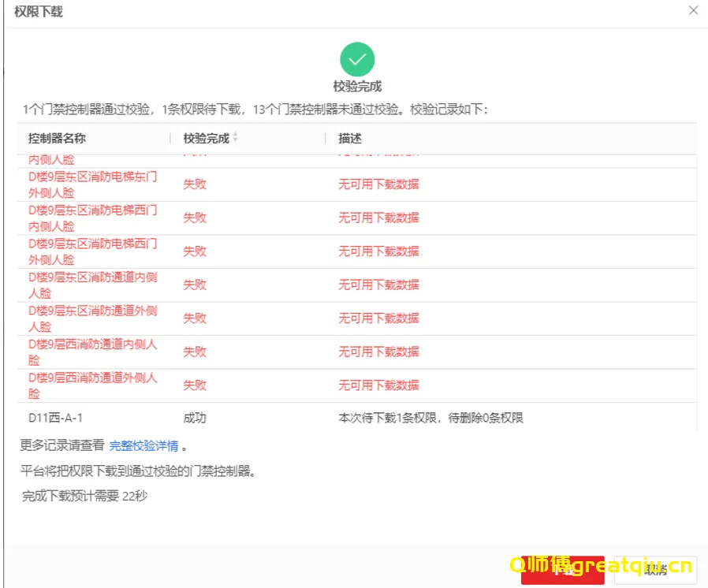This screenshot has width=708, height=588.
Task: Click the 控制器名称 column header
Action: click(57, 138)
